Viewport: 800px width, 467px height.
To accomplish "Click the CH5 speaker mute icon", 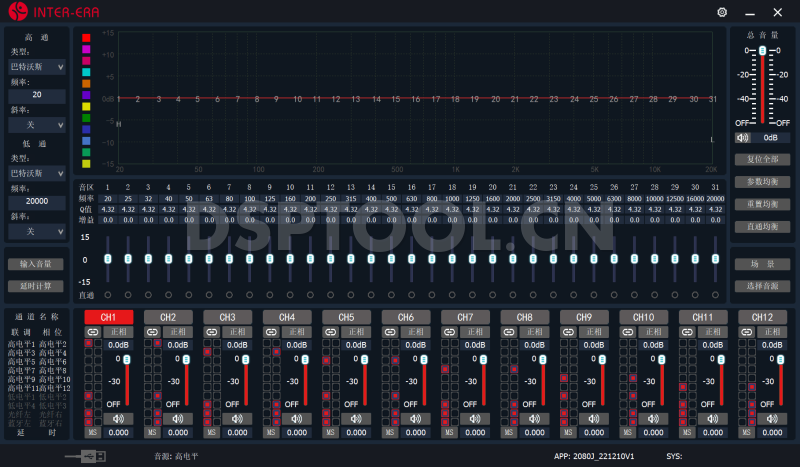I will pyautogui.click(x=356, y=418).
